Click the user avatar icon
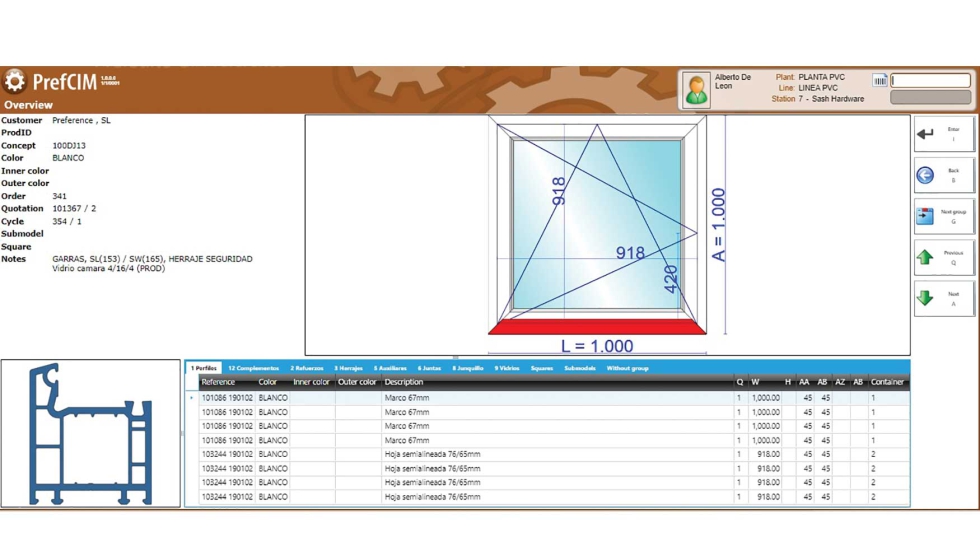This screenshot has height=560, width=980. coord(696,90)
